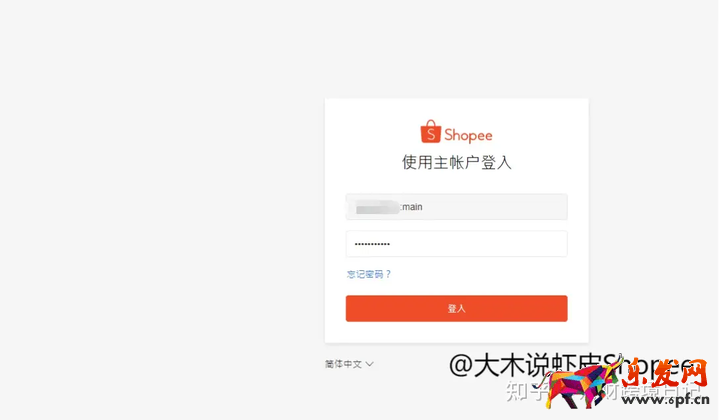This screenshot has width=720, height=420.
Task: Click the faint 知乎 watermark text
Action: click(523, 392)
